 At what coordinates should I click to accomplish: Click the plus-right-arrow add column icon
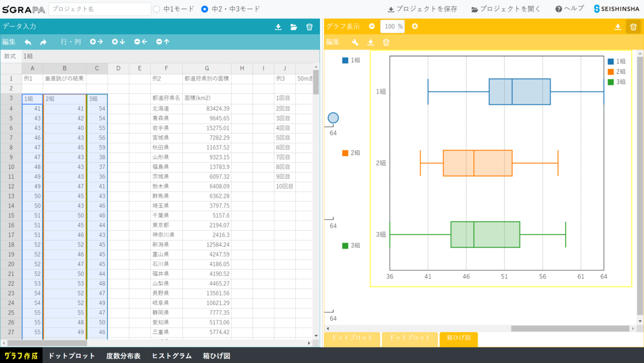(96, 42)
